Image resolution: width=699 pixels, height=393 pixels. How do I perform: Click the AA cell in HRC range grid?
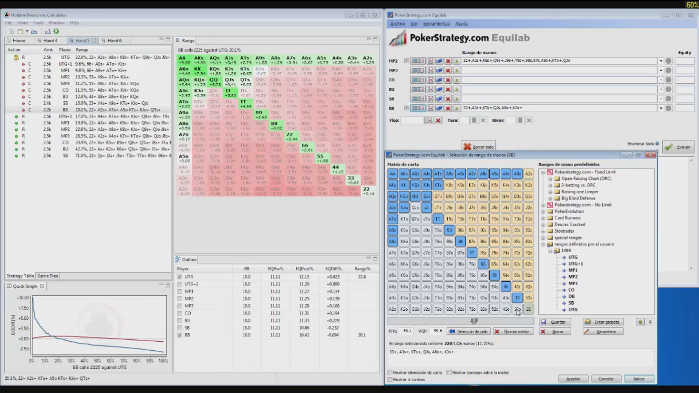(x=184, y=60)
